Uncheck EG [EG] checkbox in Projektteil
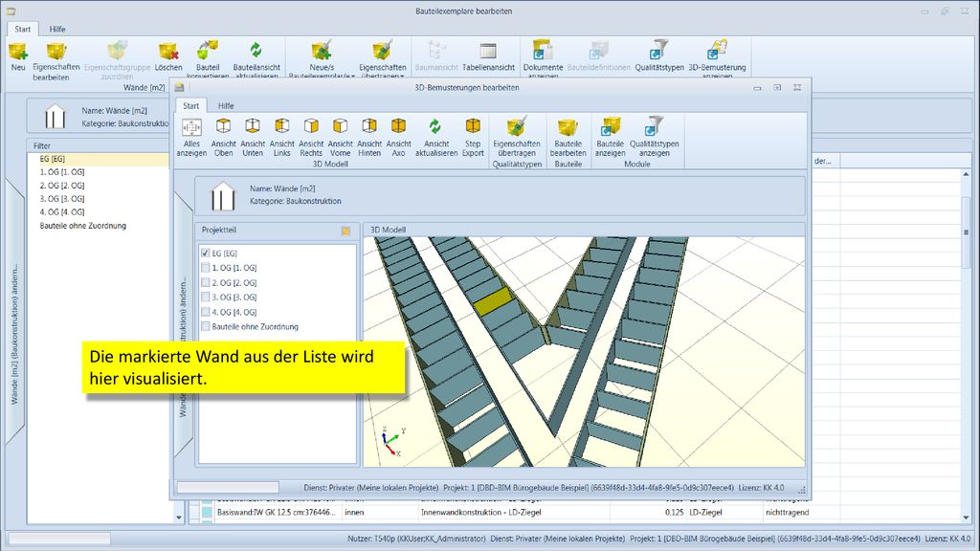 click(x=205, y=253)
